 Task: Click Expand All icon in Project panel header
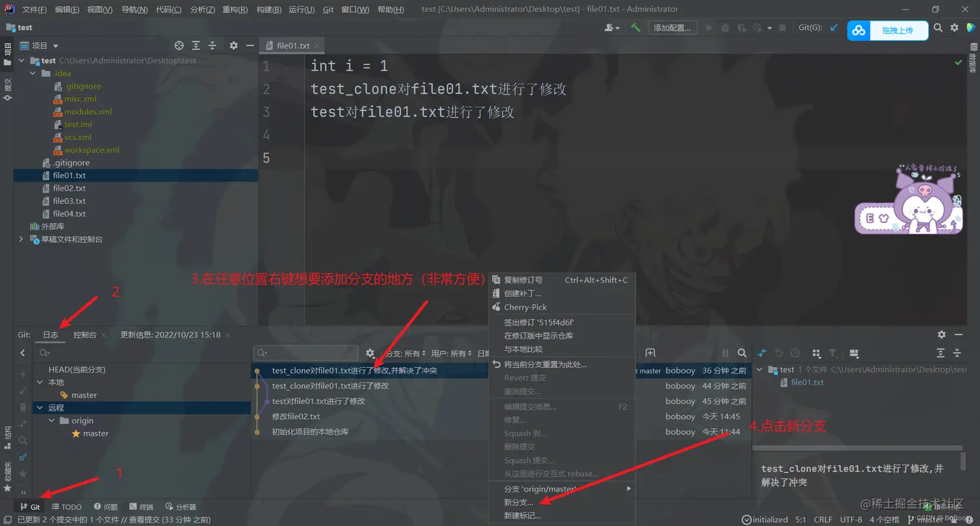click(196, 45)
